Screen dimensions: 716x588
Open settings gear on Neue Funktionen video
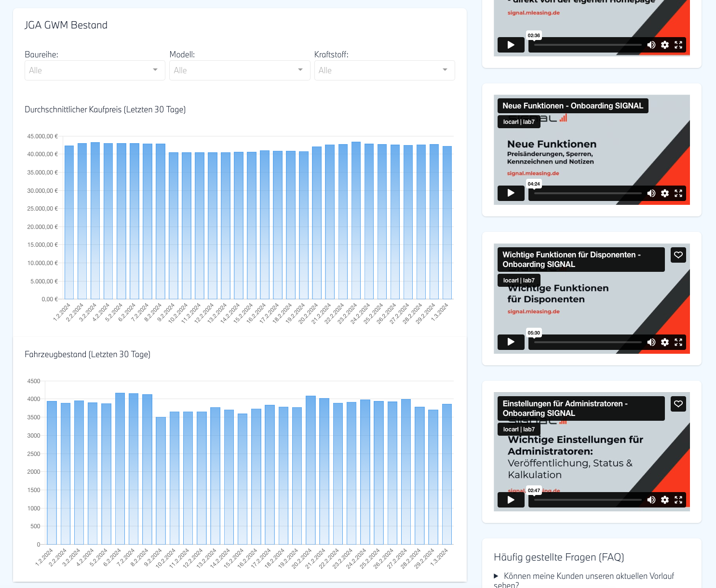click(665, 193)
